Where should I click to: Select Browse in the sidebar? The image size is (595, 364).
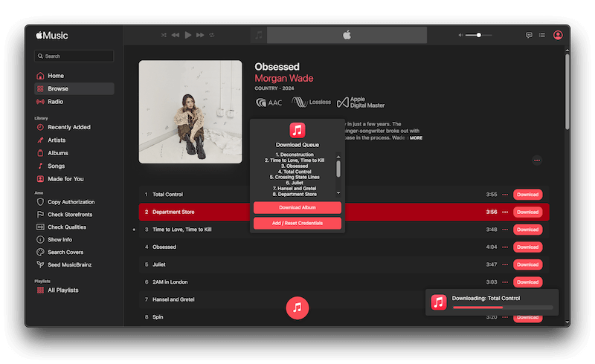click(x=74, y=88)
